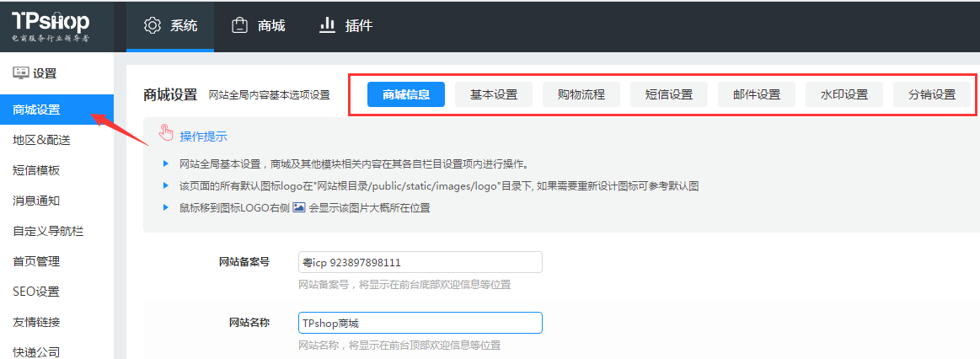Open 短信模板 from the sidebar
Image resolution: width=980 pixels, height=359 pixels.
[36, 170]
